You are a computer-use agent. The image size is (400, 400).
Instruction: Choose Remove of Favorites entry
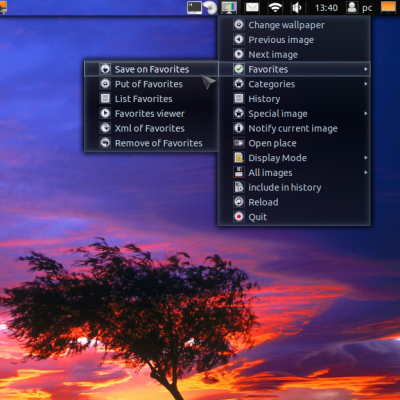151,143
